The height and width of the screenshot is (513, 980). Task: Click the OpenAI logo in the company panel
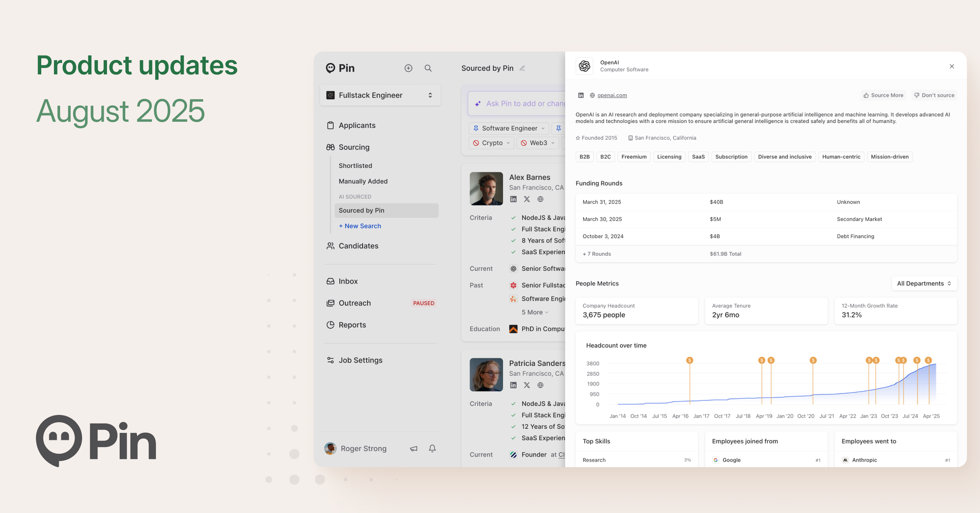pyautogui.click(x=584, y=66)
